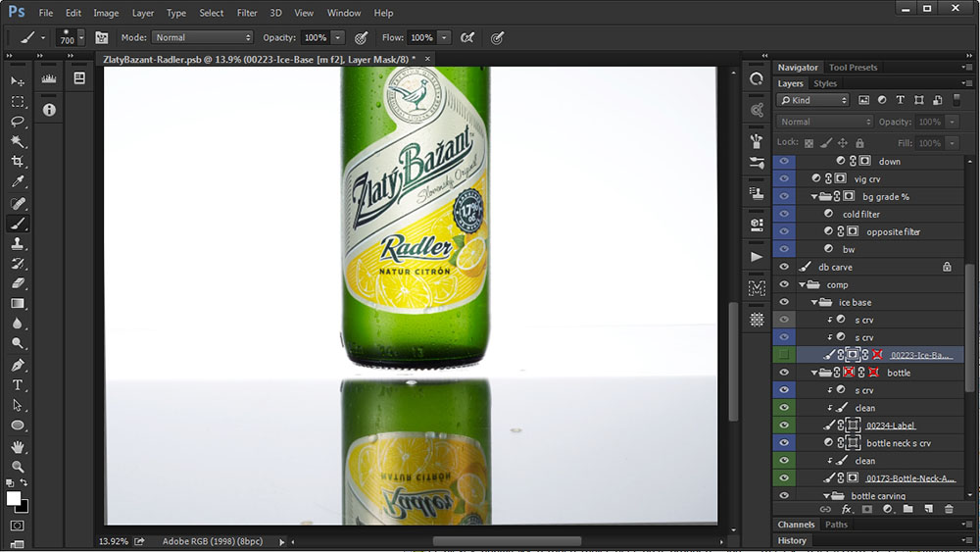Screen dimensions: 980x552
Task: Select the Pen tool
Action: 18,365
